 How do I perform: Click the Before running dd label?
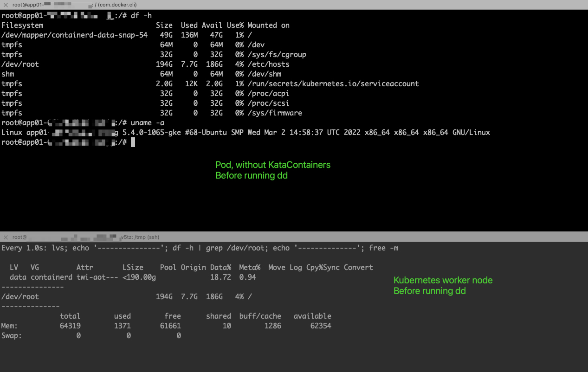[x=251, y=175]
